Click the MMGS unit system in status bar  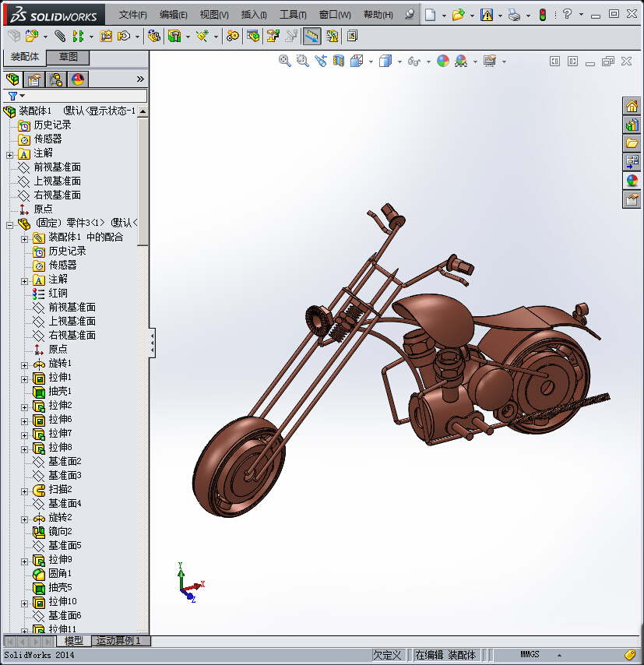530,654
